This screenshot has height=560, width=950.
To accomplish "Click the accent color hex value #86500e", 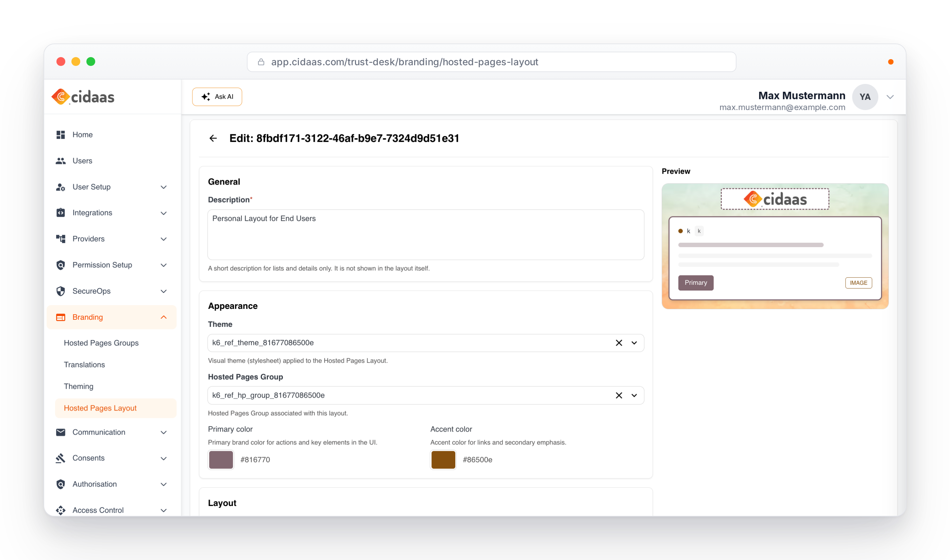I will click(478, 460).
